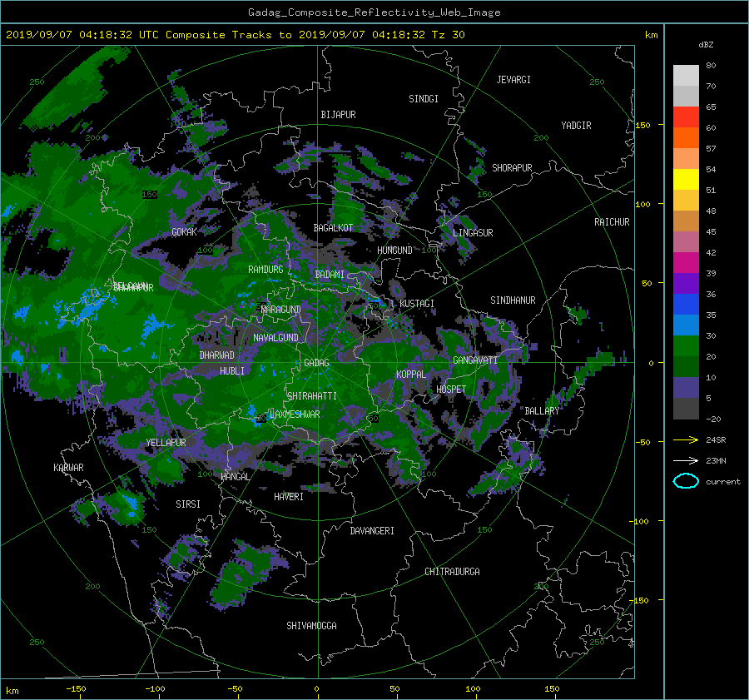Click the LINGASUR city label
The width and height of the screenshot is (749, 700).
point(473,233)
